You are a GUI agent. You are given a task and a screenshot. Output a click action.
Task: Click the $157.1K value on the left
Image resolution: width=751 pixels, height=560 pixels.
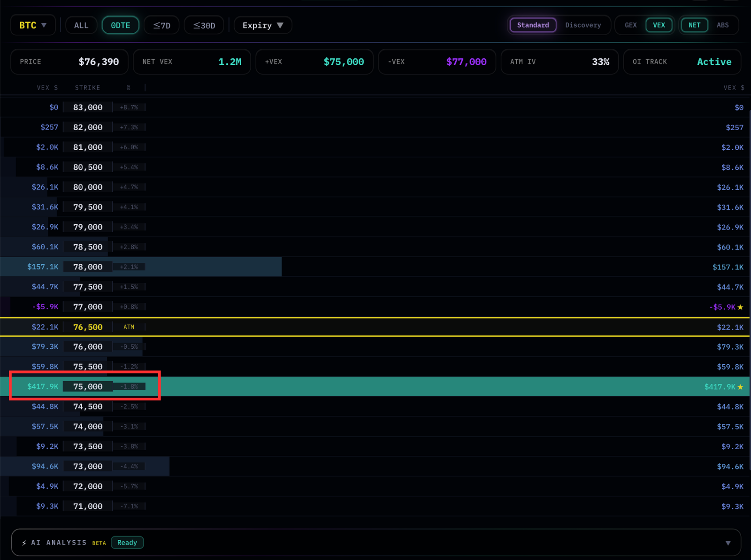click(43, 267)
